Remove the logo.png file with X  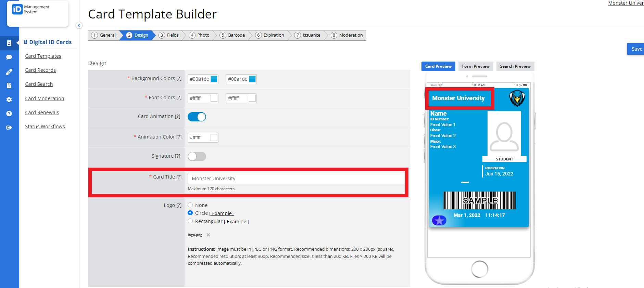(x=208, y=235)
